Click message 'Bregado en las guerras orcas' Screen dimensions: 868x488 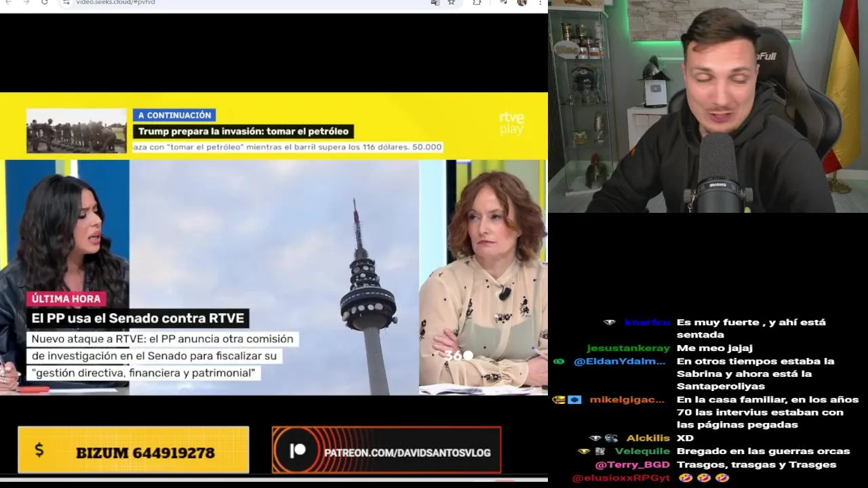763,451
